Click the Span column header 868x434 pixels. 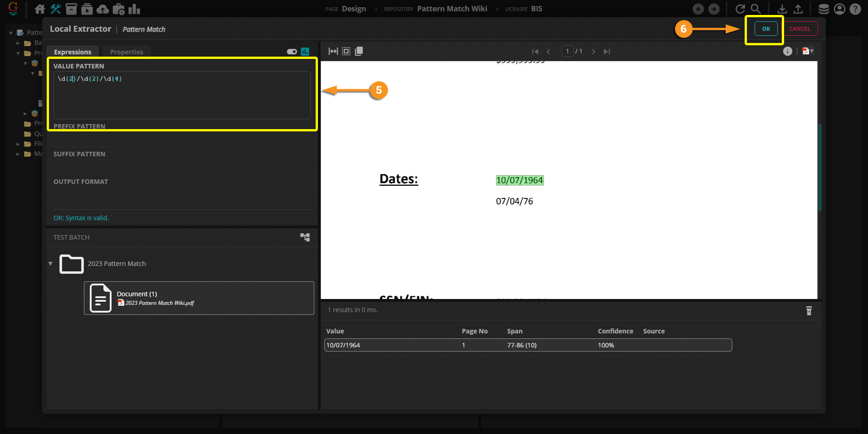(515, 331)
